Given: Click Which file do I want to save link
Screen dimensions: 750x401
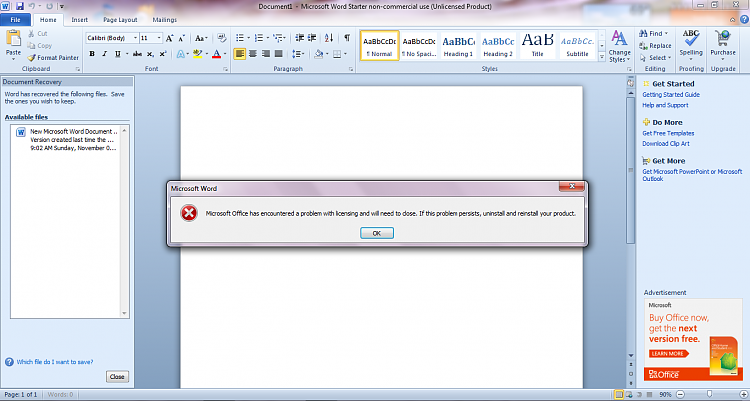Looking at the screenshot, I should pos(55,362).
